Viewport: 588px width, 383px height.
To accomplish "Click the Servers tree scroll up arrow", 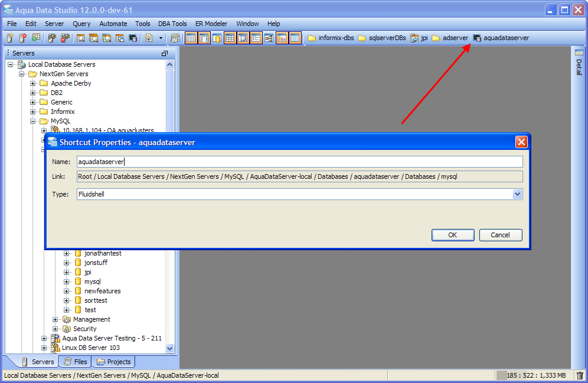I will tap(169, 65).
